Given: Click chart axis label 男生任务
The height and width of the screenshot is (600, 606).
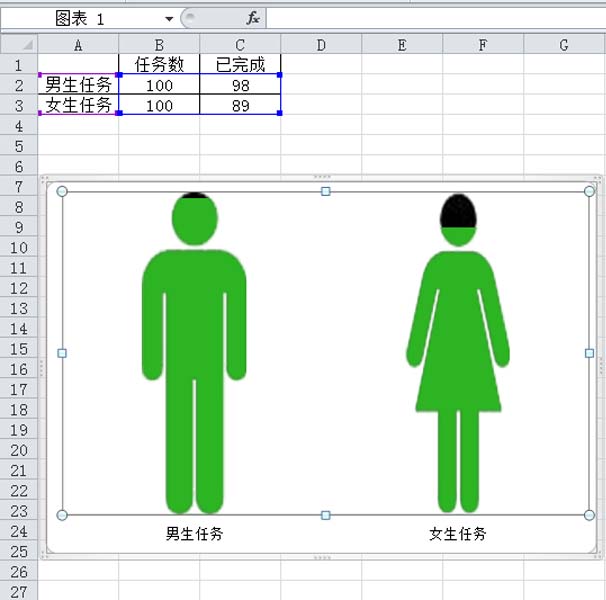Looking at the screenshot, I should pos(194,533).
